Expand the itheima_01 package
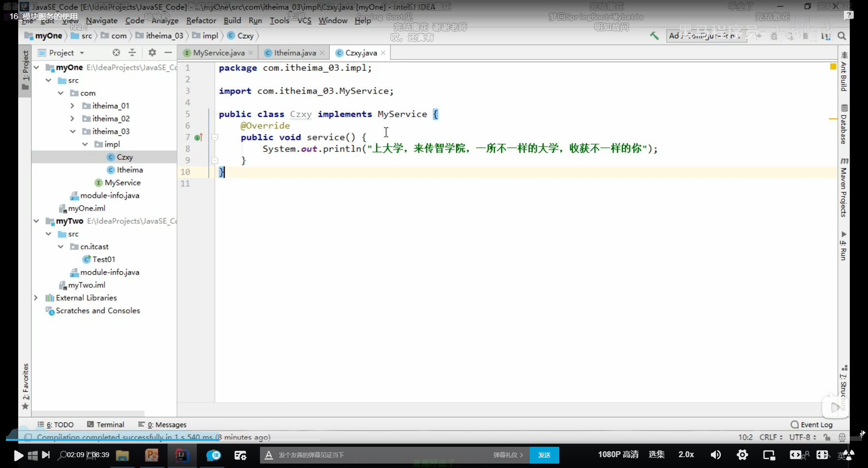Screen dimensions: 868x468 tap(72, 106)
